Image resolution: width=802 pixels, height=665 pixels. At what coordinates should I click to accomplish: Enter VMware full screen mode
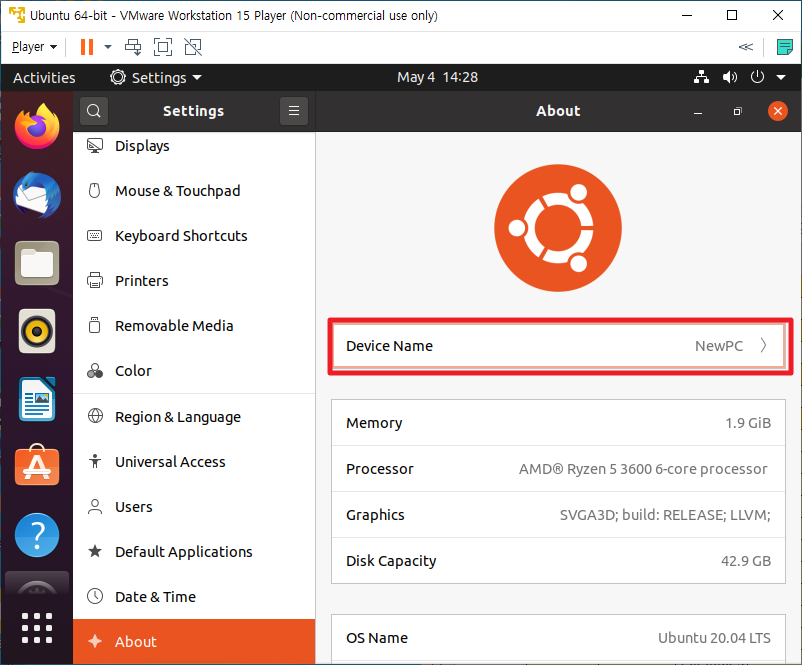click(x=163, y=47)
